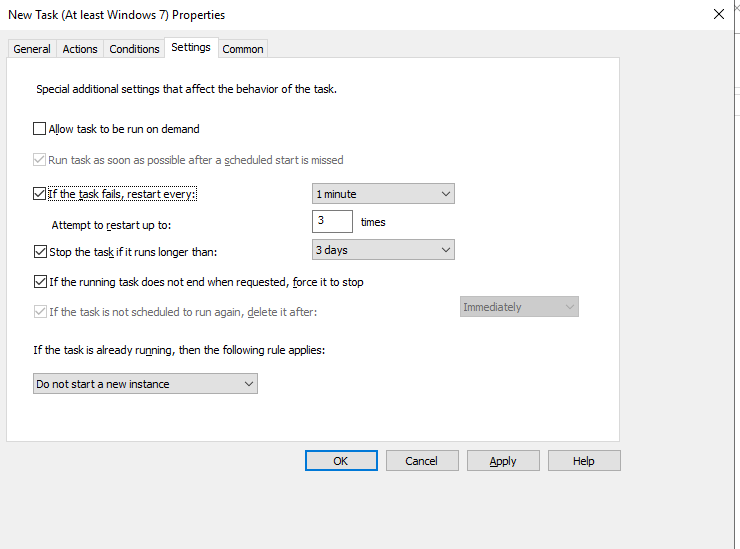Screen dimensions: 740x549
Task: Toggle 'Stop the task if it runs longer' checkbox
Action: 40,251
